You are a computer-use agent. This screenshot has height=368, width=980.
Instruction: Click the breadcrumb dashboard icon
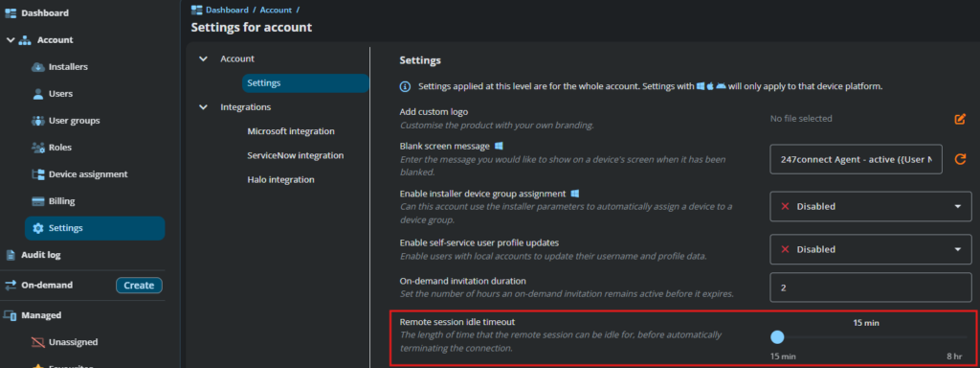click(x=197, y=10)
